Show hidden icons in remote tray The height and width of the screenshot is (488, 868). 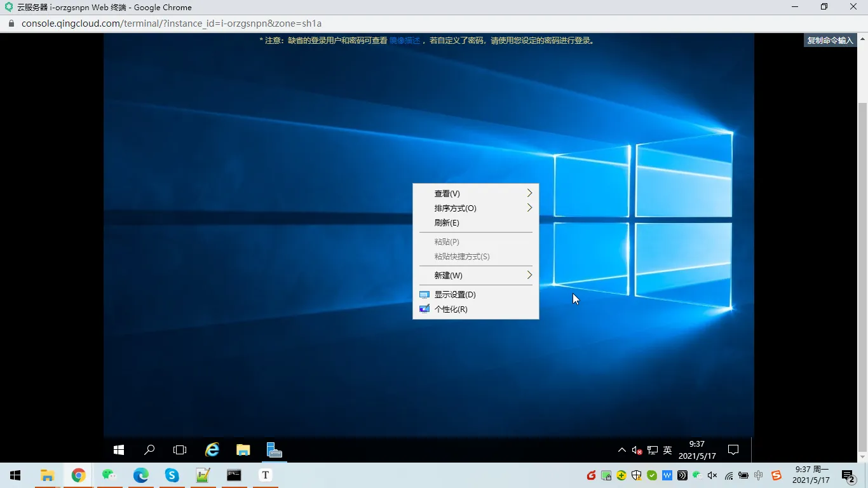[x=621, y=449]
